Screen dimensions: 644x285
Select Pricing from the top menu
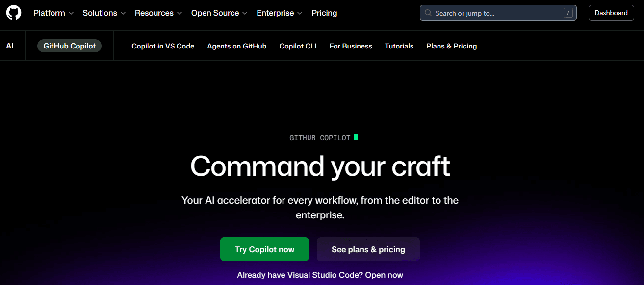(324, 13)
